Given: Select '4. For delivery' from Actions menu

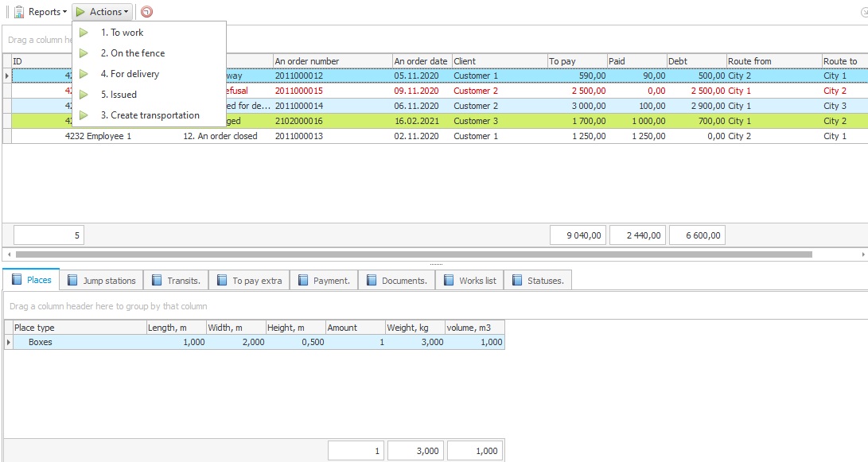Looking at the screenshot, I should [x=149, y=74].
